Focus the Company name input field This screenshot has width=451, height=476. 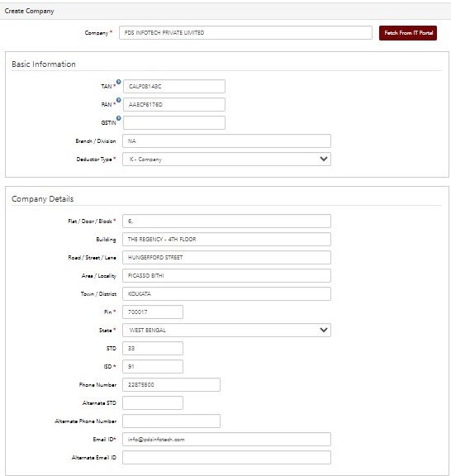(x=245, y=33)
